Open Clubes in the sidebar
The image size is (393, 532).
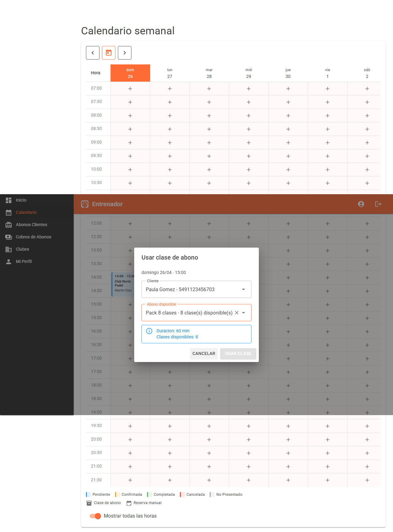[x=37, y=249]
